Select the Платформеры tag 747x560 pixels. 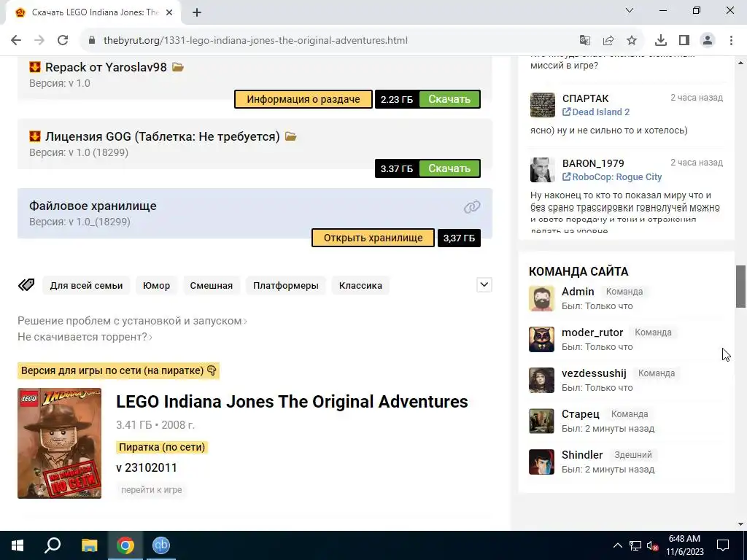(286, 286)
